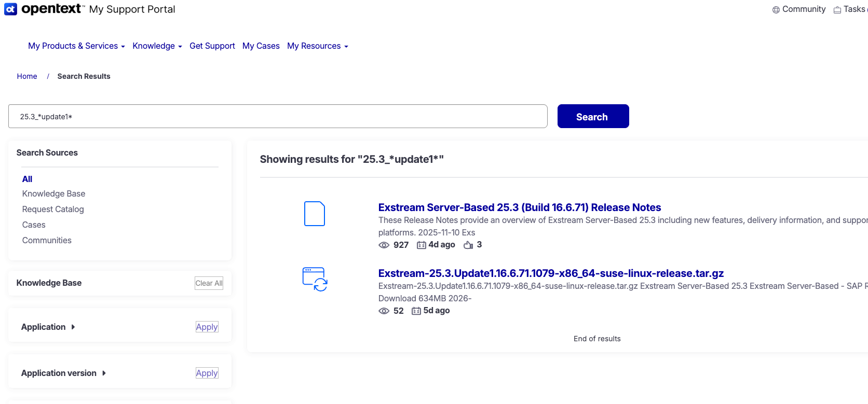The image size is (868, 404).
Task: Open the Knowledge dropdown menu
Action: [x=157, y=46]
